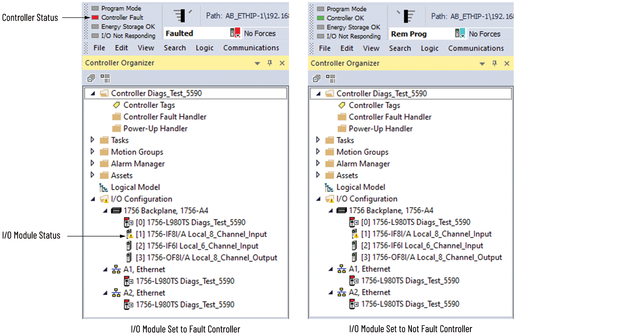The width and height of the screenshot is (644, 335).
Task: Click left I/O Not Responding indicator
Action: coord(95,36)
